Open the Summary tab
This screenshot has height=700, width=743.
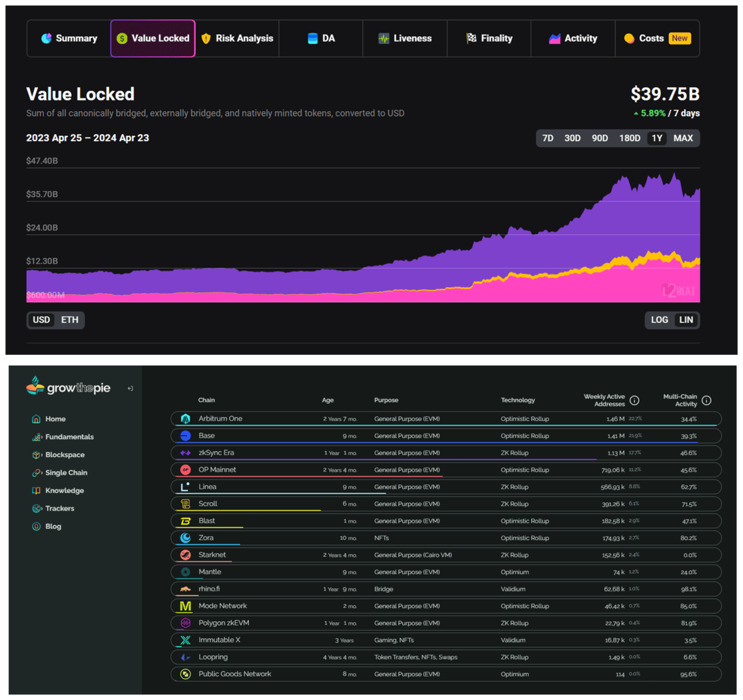[x=69, y=39]
